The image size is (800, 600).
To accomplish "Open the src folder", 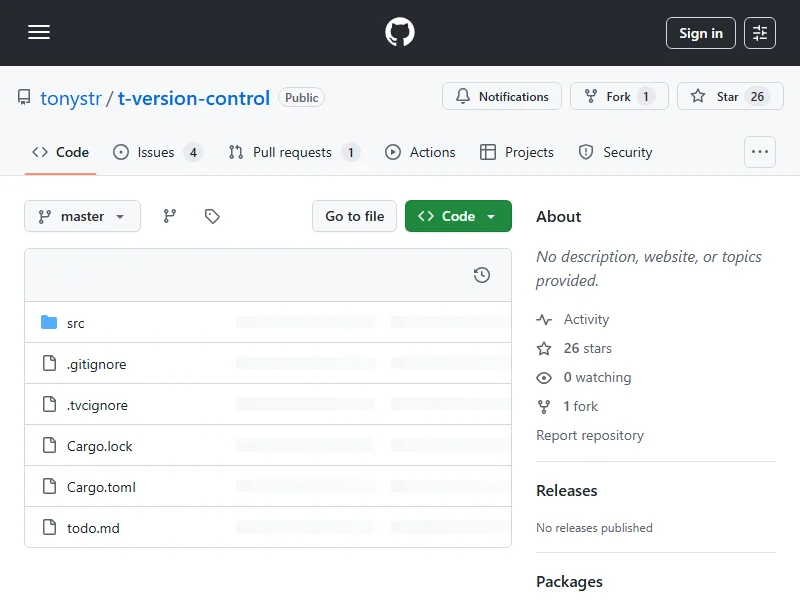I will point(76,323).
